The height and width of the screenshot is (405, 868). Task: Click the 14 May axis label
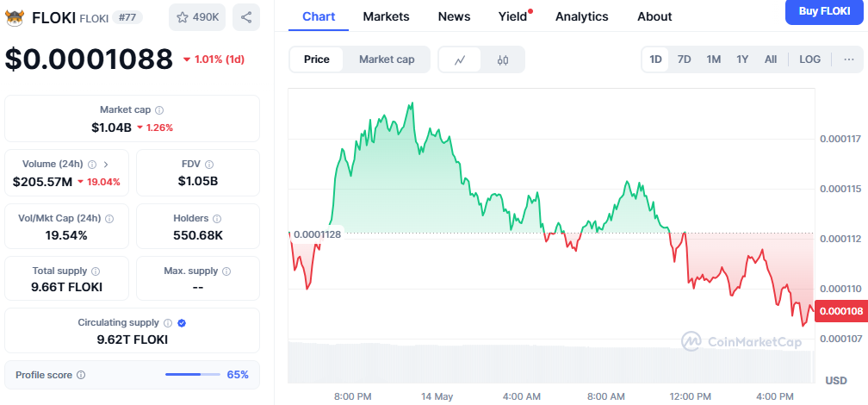pyautogui.click(x=437, y=396)
